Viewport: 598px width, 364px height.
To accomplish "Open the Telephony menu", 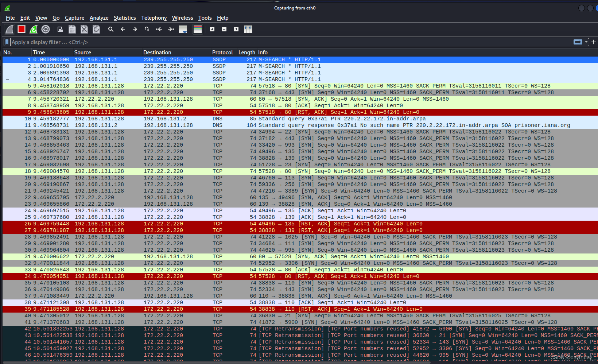I will tap(154, 18).
